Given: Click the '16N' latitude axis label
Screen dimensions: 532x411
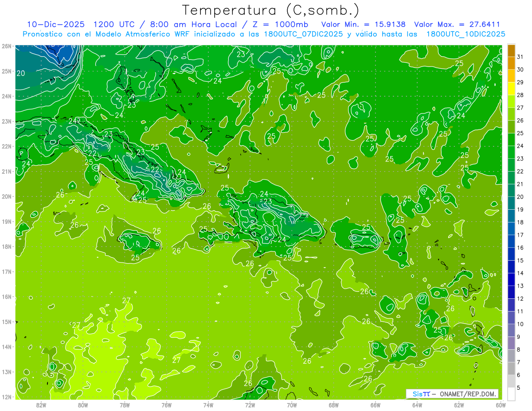Looking at the screenshot, I should [x=7, y=297].
